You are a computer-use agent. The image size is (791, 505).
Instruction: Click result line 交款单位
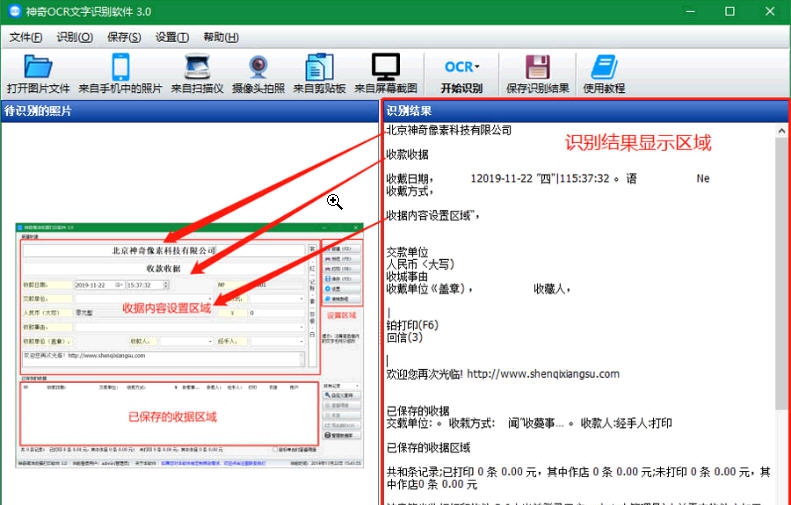click(407, 252)
